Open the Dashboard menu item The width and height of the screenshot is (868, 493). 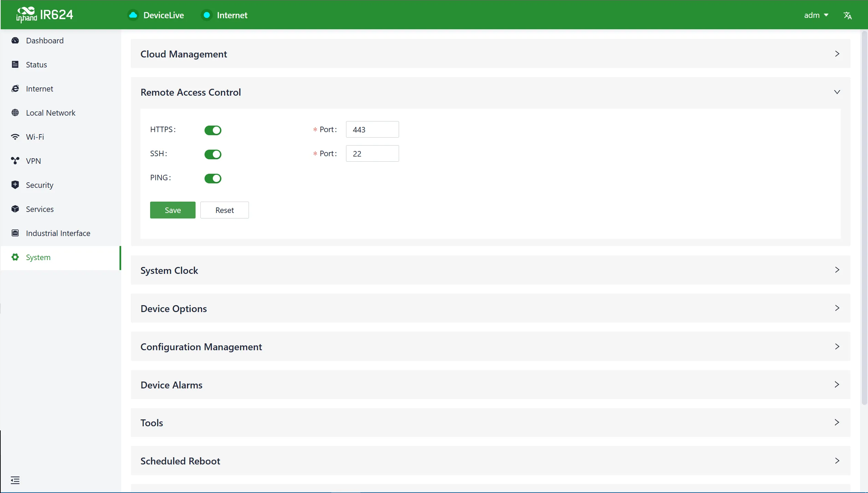[61, 41]
